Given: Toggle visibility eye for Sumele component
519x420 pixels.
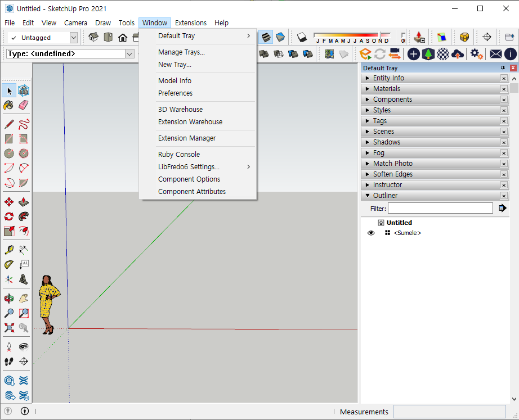Looking at the screenshot, I should coord(371,233).
